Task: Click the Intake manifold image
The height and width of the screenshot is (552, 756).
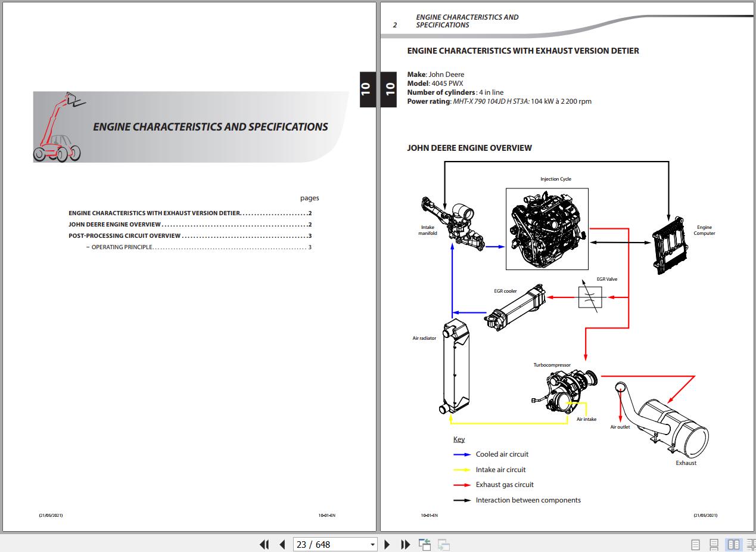Action: [x=454, y=224]
